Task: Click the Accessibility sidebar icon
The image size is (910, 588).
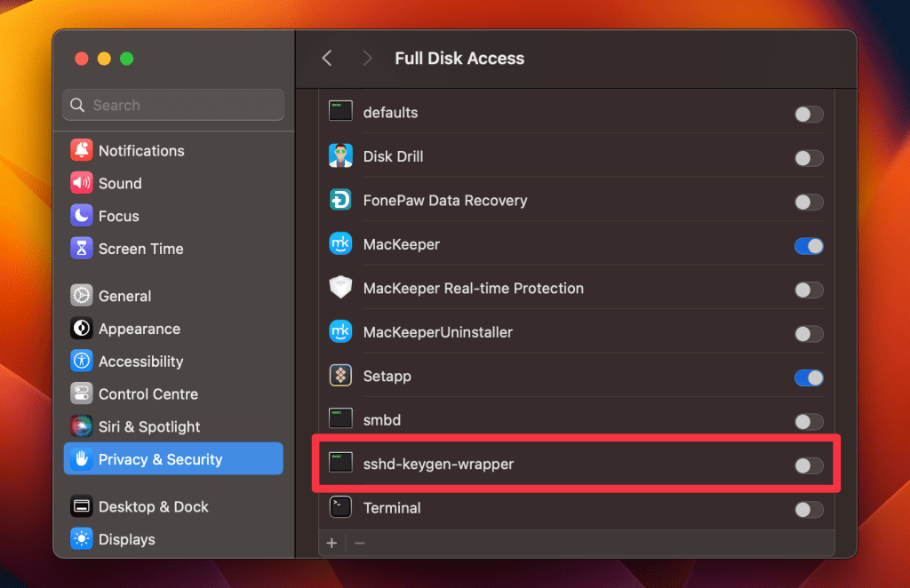Action: click(82, 362)
